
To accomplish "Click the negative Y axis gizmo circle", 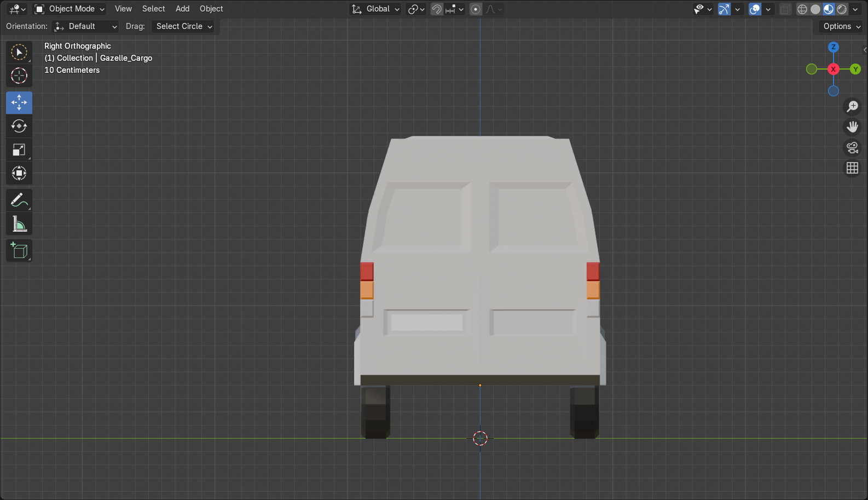I will 812,69.
